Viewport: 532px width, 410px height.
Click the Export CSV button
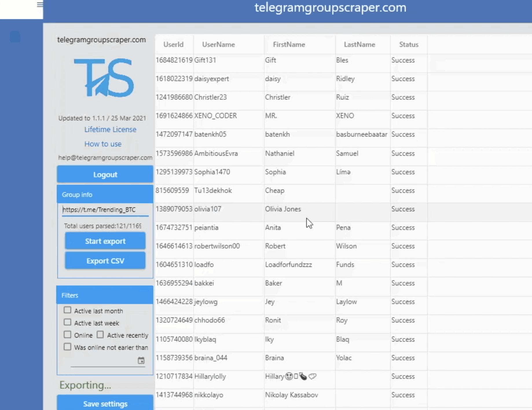(105, 261)
